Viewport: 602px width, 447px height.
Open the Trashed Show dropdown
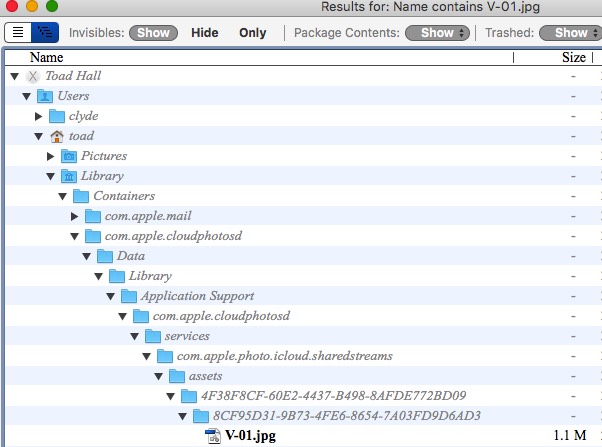[x=572, y=33]
